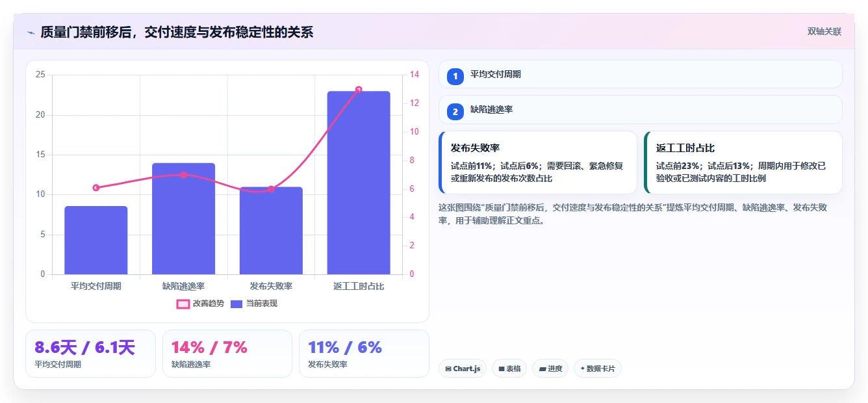Click the 缺陷逃逸率 bar in the chart
Image resolution: width=868 pixels, height=403 pixels.
coord(183,218)
